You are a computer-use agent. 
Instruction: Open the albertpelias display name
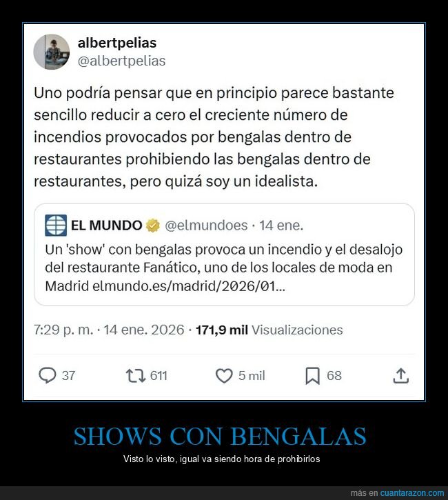(x=117, y=43)
